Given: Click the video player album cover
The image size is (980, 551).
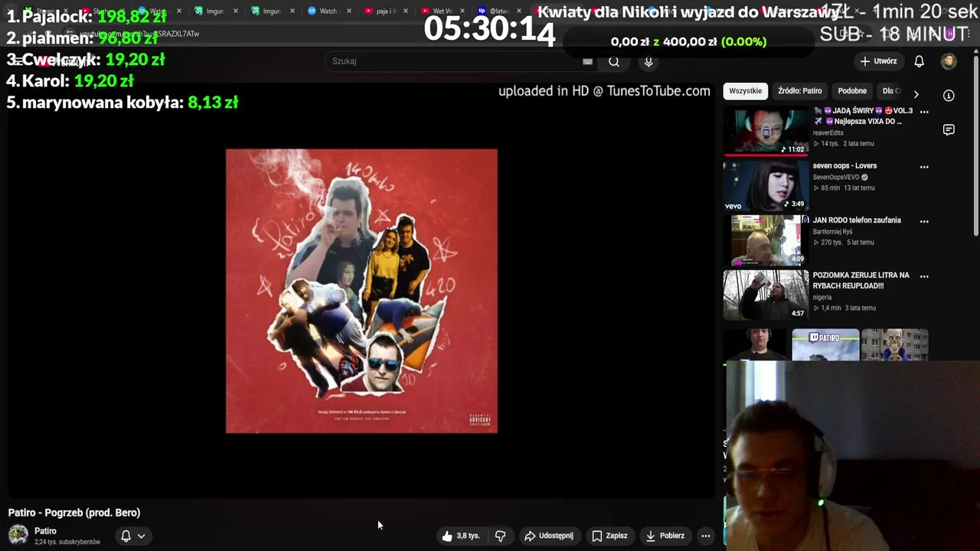Looking at the screenshot, I should click(361, 291).
